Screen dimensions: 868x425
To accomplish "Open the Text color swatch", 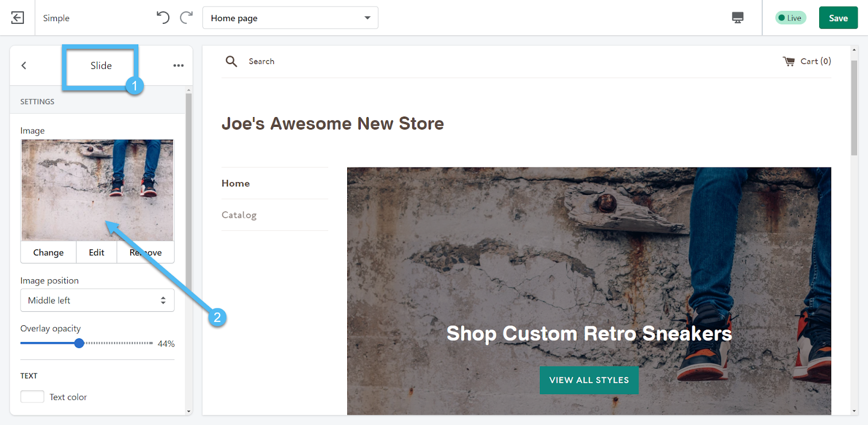I will click(x=33, y=397).
